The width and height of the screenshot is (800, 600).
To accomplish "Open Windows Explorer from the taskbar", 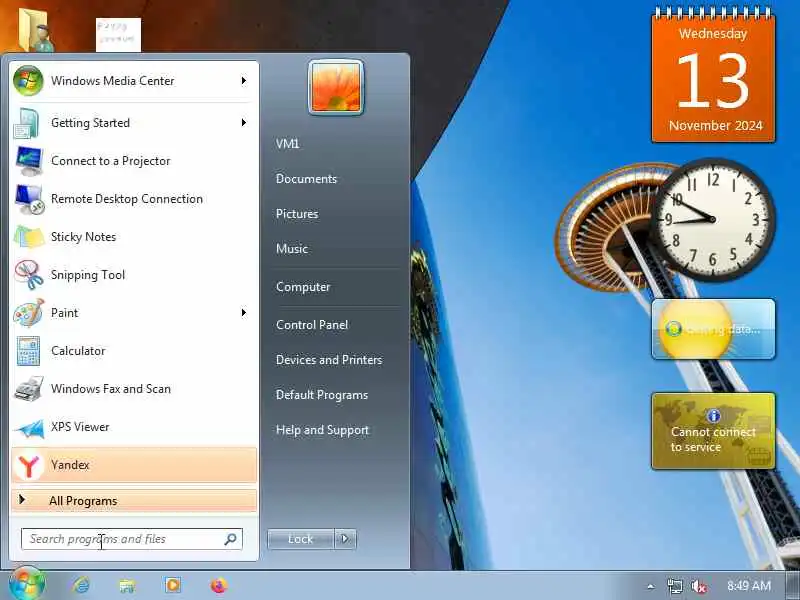I will click(x=127, y=585).
